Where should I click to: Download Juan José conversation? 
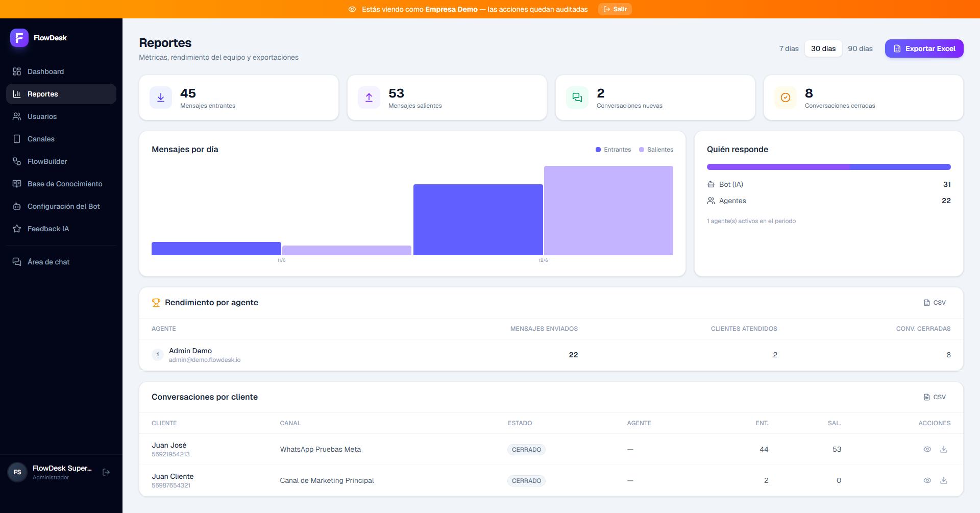point(944,449)
